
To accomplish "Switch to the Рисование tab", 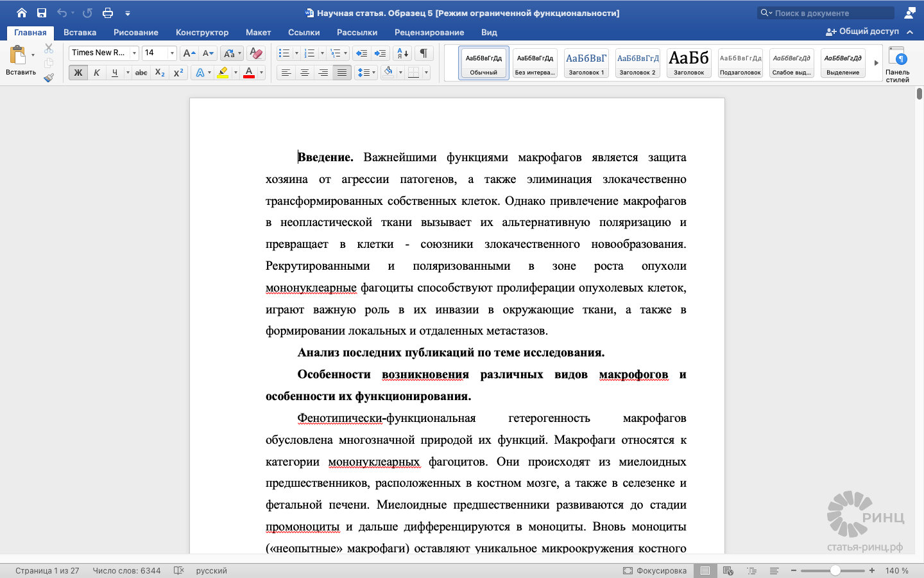I will pyautogui.click(x=136, y=32).
